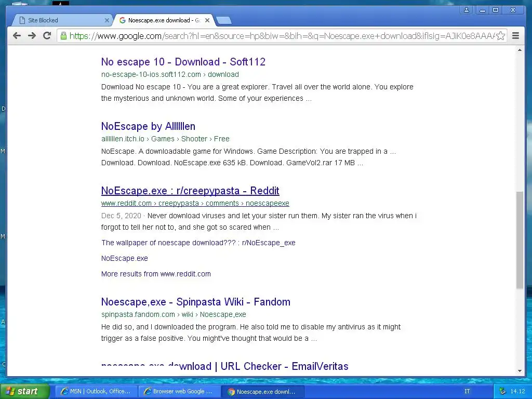532x399 pixels.
Task: Close the Site Blocked tab
Action: tap(107, 20)
